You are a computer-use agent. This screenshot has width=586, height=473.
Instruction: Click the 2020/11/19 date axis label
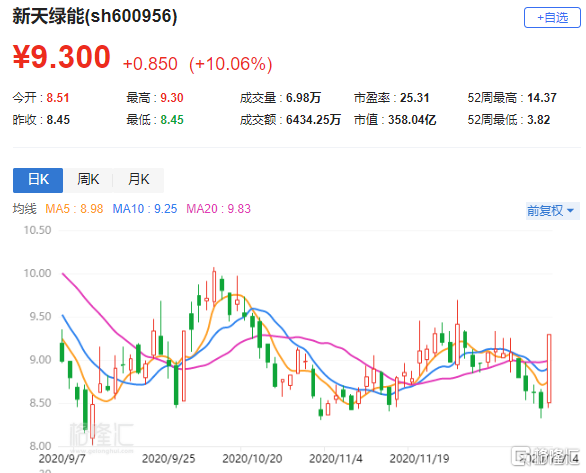click(x=419, y=459)
